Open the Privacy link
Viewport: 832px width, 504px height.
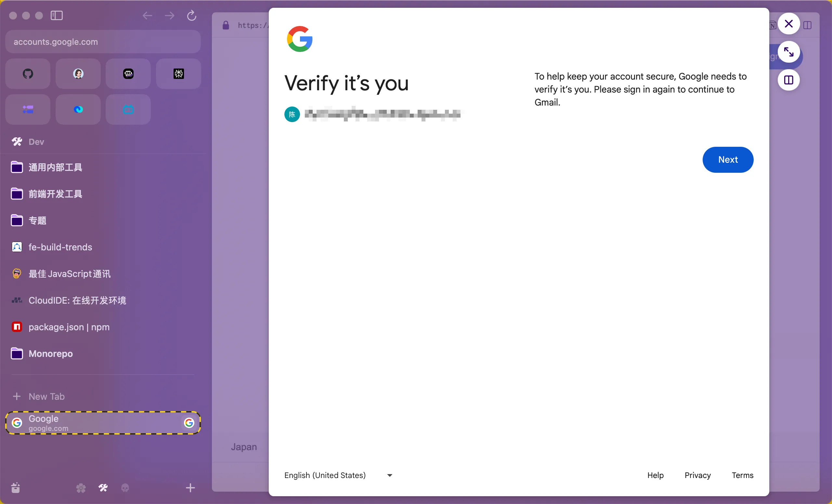[697, 475]
